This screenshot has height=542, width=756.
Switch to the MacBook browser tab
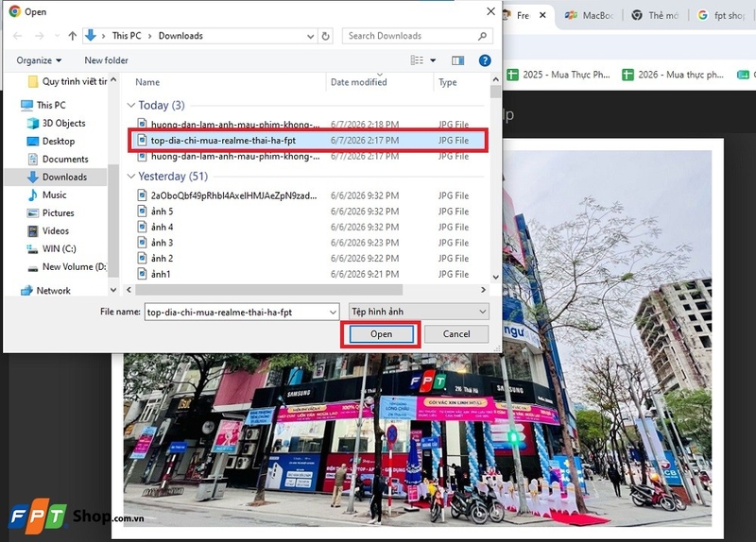pos(589,15)
